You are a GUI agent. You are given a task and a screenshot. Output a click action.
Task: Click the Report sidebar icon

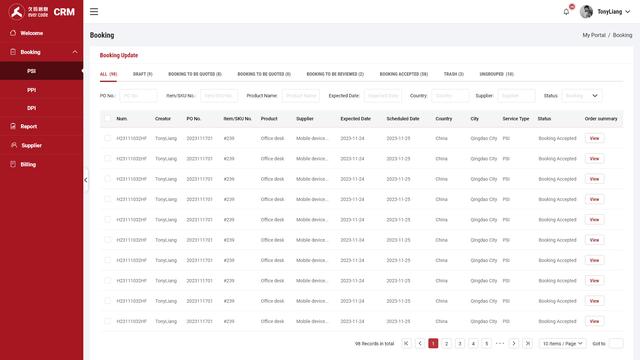[x=13, y=126]
